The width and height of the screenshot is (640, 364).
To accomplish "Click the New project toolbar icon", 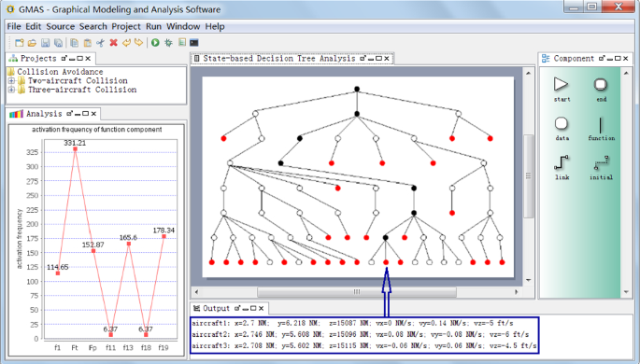I will point(20,42).
